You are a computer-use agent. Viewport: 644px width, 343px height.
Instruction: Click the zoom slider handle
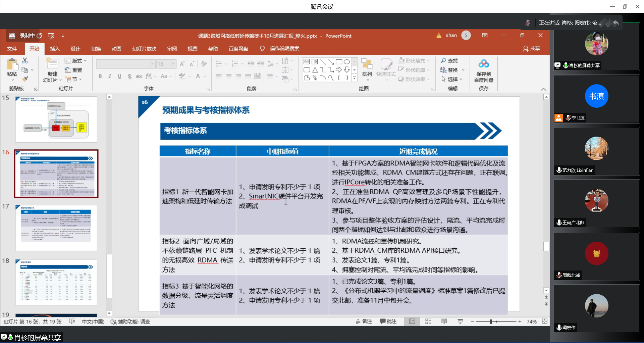pos(491,322)
